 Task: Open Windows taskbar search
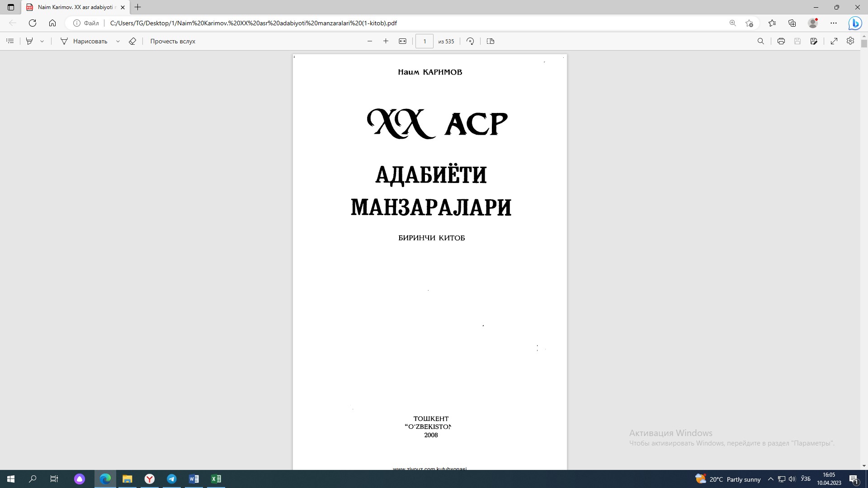point(33,479)
